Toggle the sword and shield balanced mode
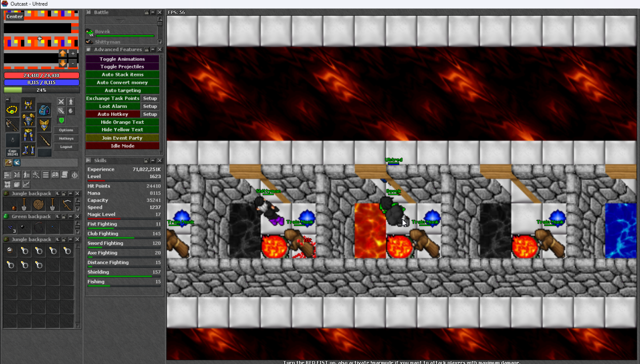 (61, 111)
